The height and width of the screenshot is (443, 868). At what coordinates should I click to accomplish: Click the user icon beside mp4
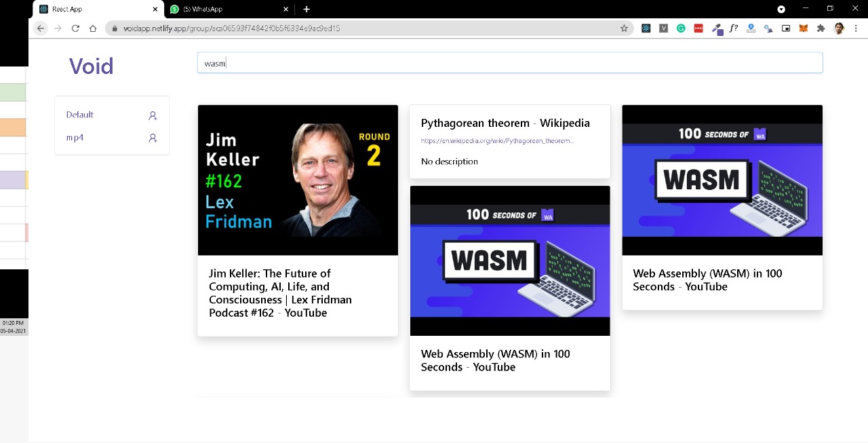153,138
